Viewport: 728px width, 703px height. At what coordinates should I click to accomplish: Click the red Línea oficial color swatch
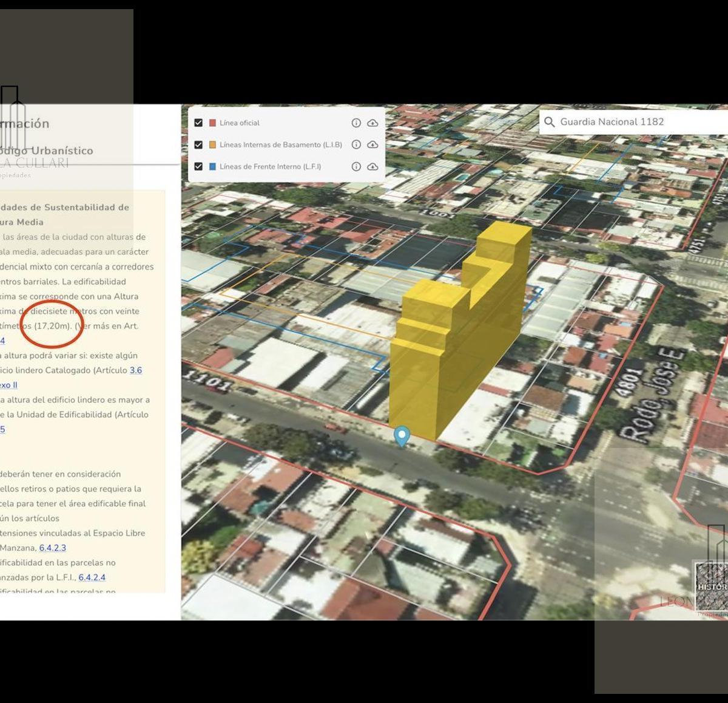pyautogui.click(x=212, y=123)
